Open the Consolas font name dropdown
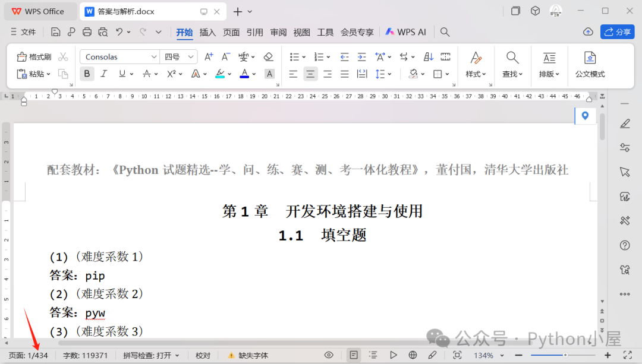 153,57
